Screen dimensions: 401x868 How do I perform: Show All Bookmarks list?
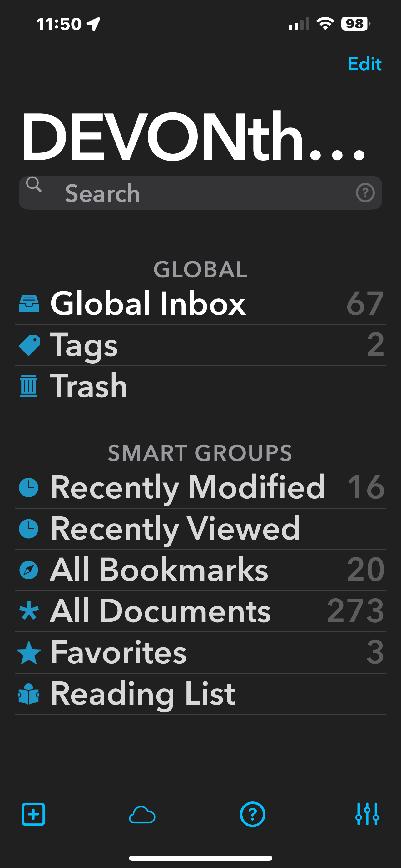[159, 570]
